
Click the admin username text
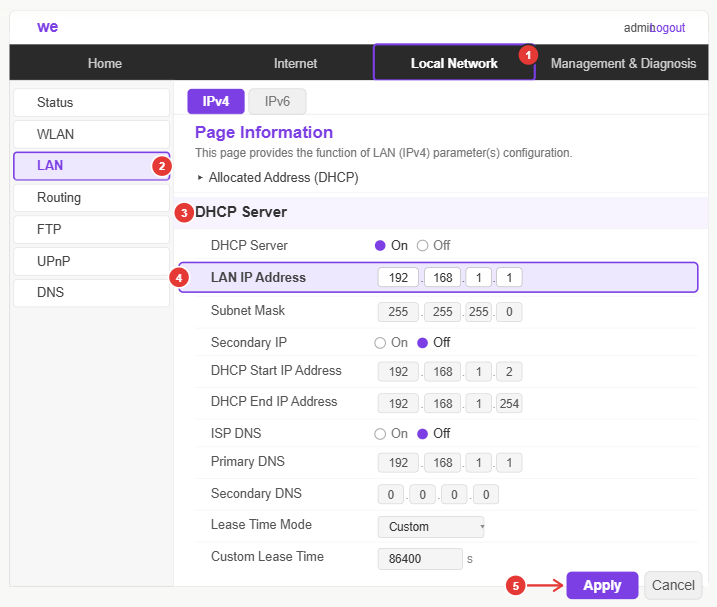(x=637, y=28)
